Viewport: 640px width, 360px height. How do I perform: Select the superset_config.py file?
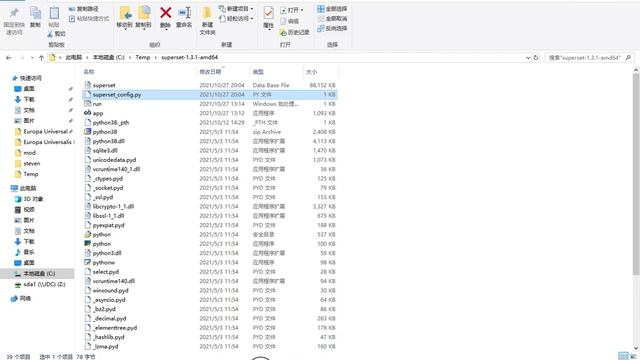210,95
